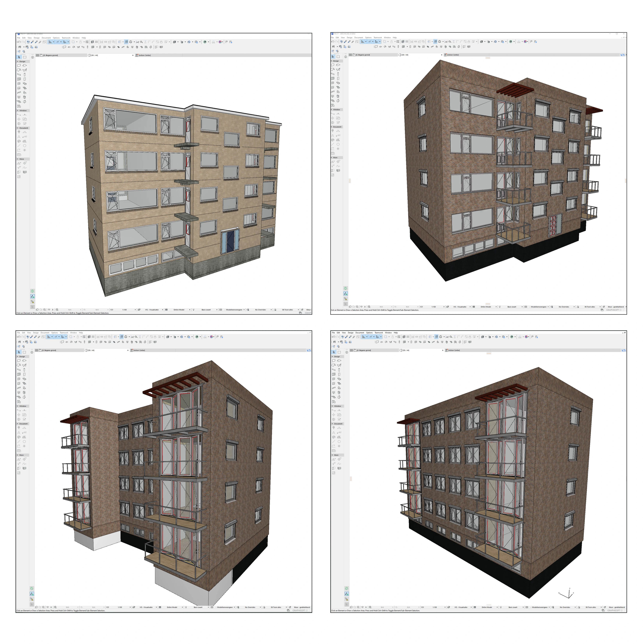Open the Teamwork menu in top-right window
Image resolution: width=644 pixels, height=644 pixels.
378,37
